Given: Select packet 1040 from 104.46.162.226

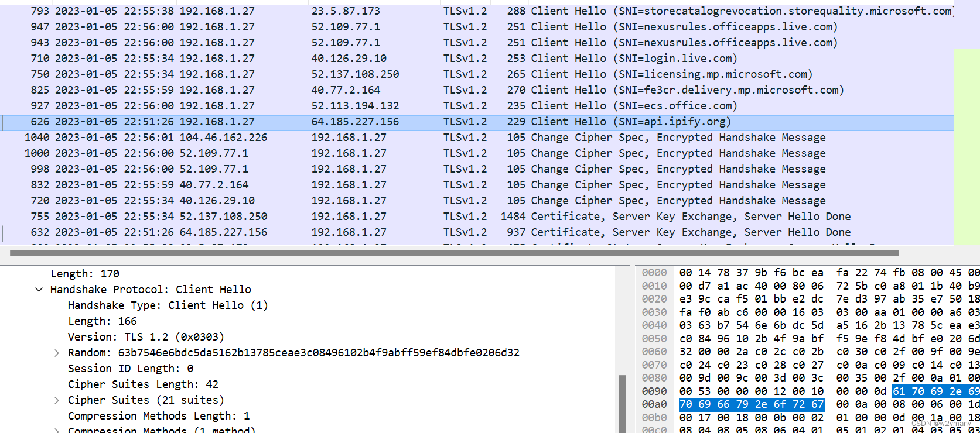Looking at the screenshot, I should click(477, 138).
